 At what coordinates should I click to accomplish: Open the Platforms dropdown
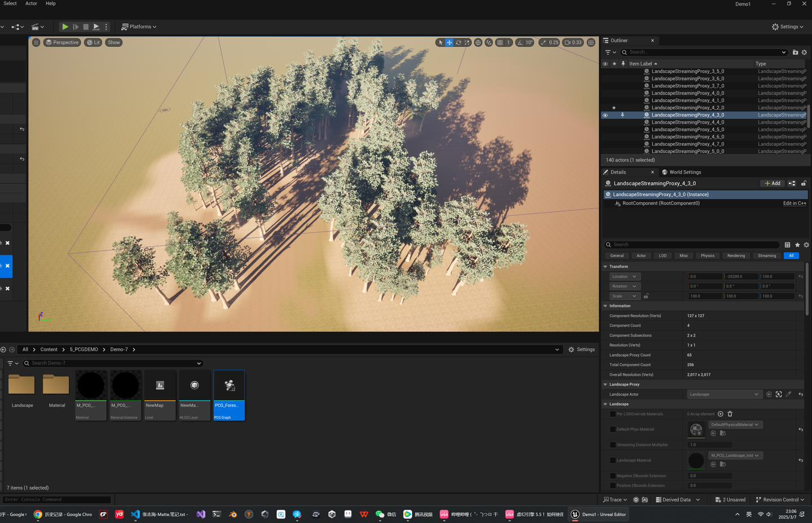(x=139, y=26)
